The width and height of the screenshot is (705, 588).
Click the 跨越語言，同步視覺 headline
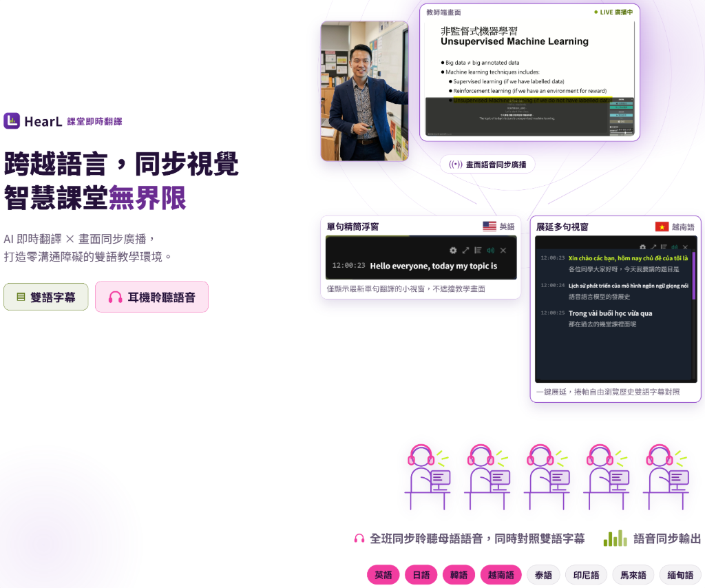(x=121, y=164)
